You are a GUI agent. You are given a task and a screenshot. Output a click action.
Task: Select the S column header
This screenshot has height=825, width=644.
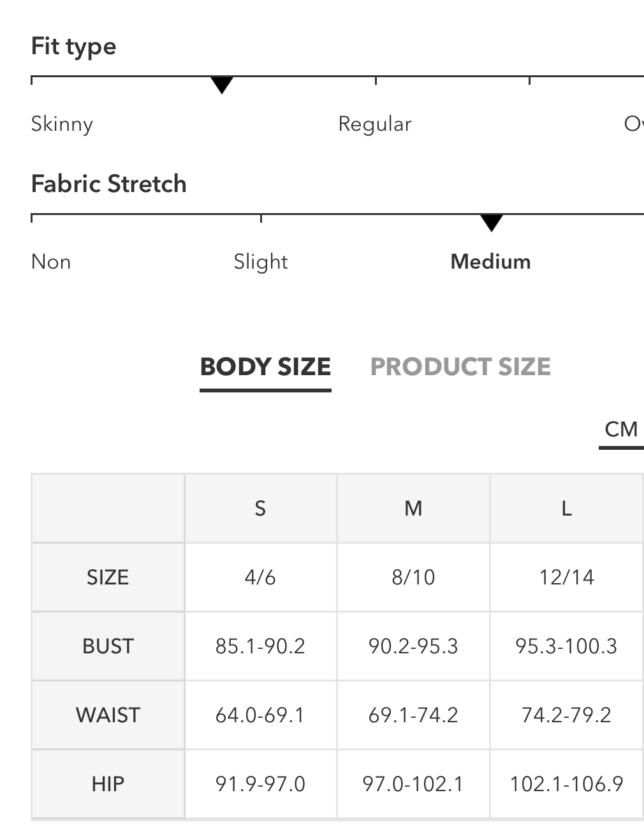pos(260,509)
